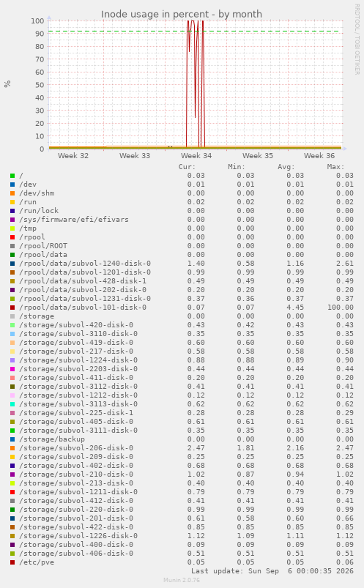Click the purple swatch for /sys/firmware/efi/efivars
The width and height of the screenshot is (364, 588).
point(12,220)
